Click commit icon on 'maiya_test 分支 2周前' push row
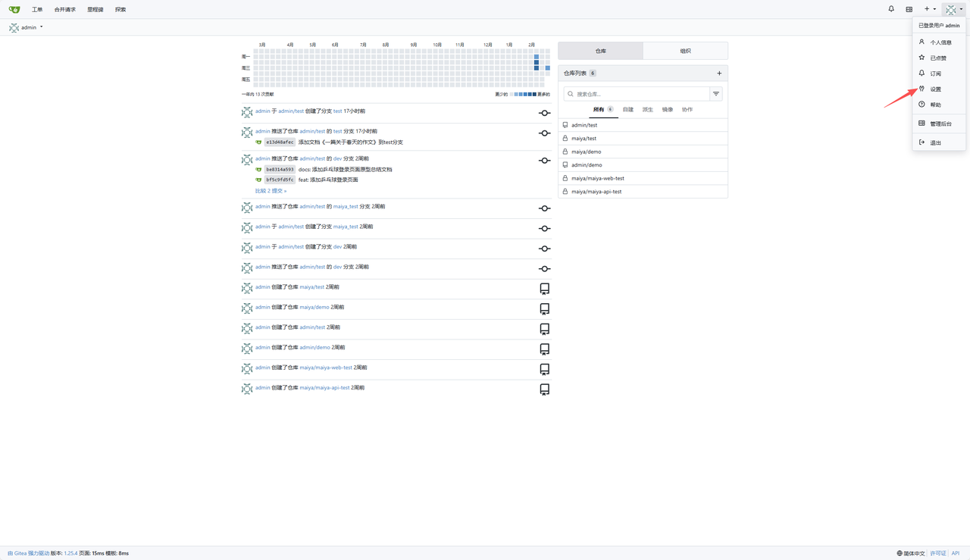 (x=544, y=208)
